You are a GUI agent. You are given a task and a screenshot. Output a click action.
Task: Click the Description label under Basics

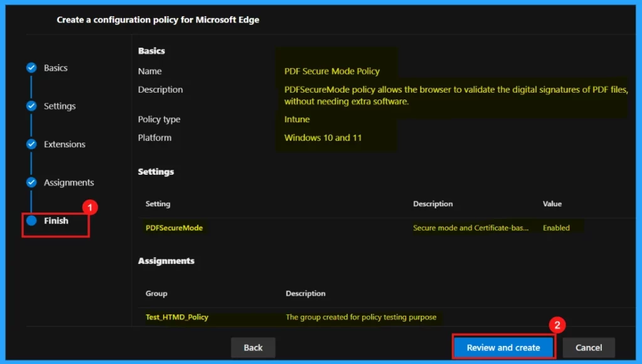(160, 90)
